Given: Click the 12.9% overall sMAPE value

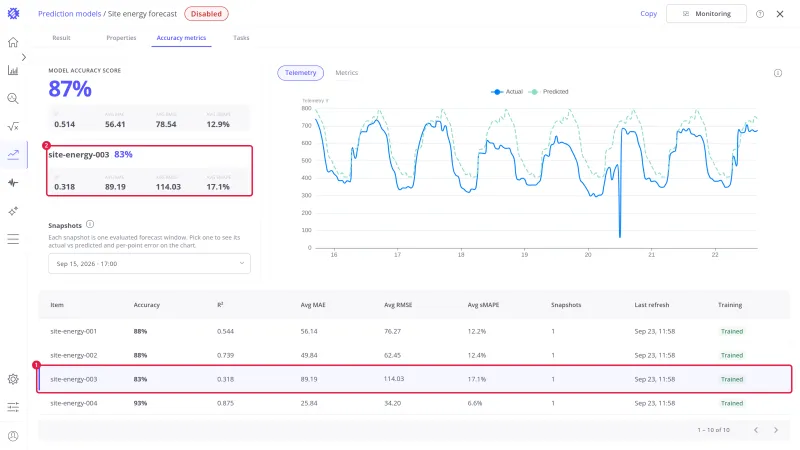Looking at the screenshot, I should 218,124.
